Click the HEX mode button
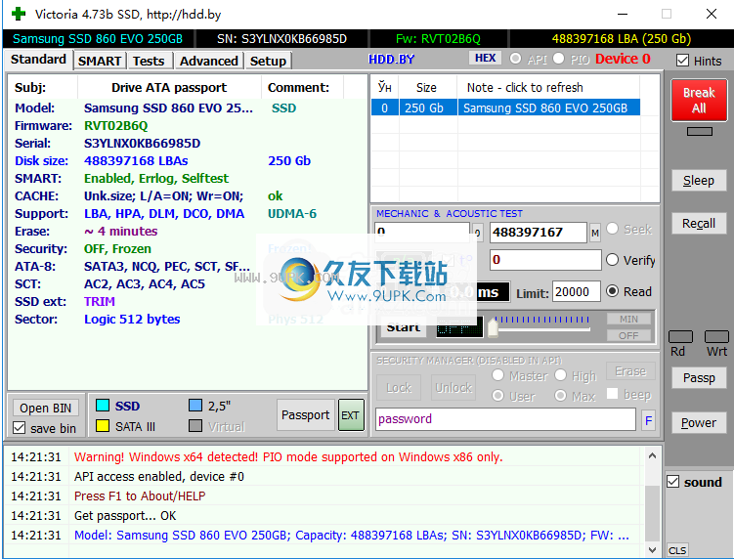Image resolution: width=734 pixels, height=560 pixels. click(485, 58)
